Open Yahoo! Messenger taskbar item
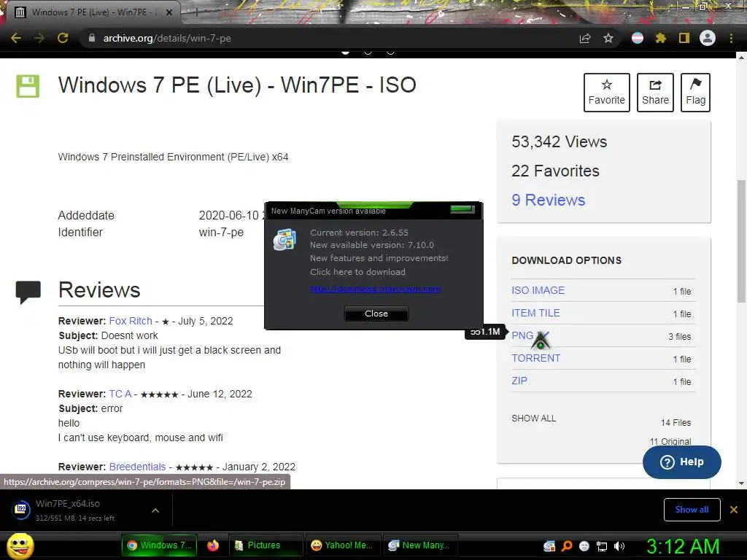Image resolution: width=747 pixels, height=560 pixels. (x=343, y=545)
